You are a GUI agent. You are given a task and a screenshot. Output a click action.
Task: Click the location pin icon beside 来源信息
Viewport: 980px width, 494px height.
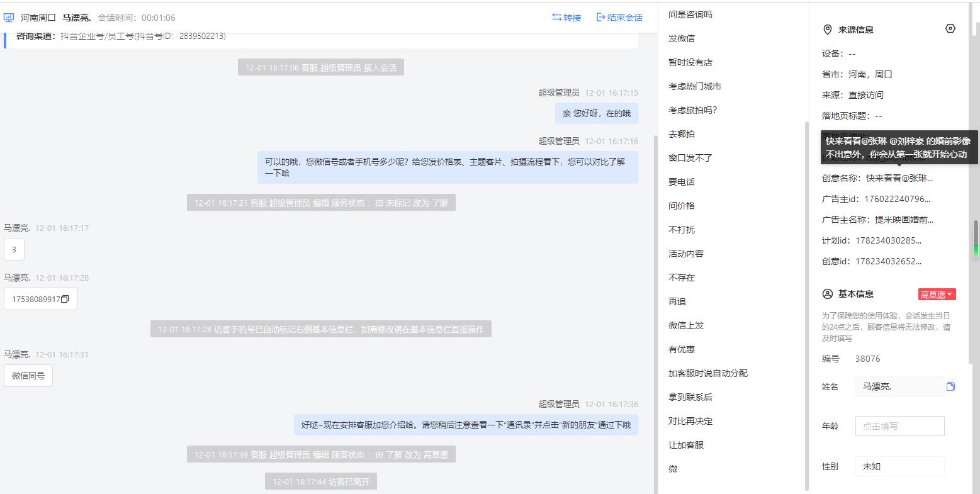tap(828, 30)
